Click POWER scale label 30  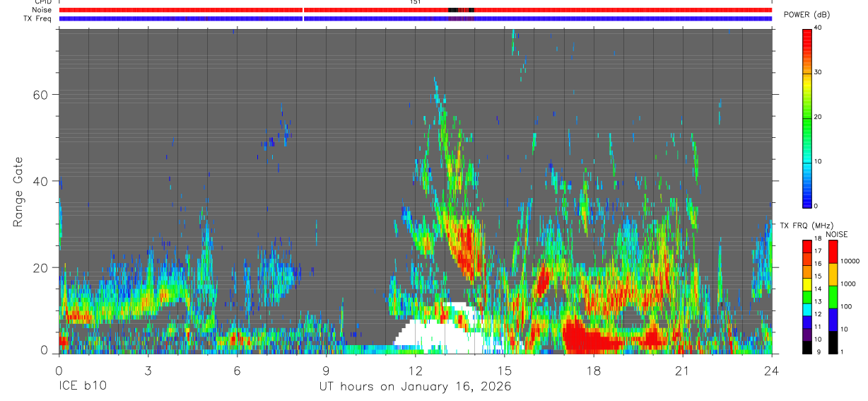(x=818, y=72)
